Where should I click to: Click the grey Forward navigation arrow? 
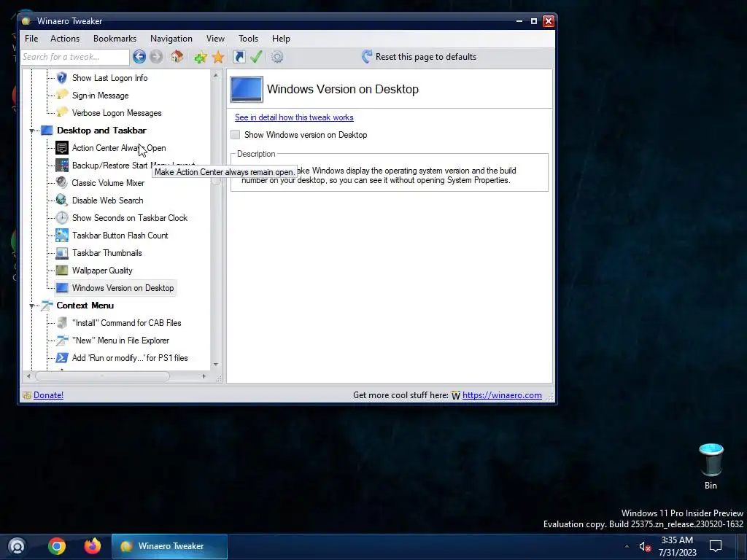(x=156, y=57)
